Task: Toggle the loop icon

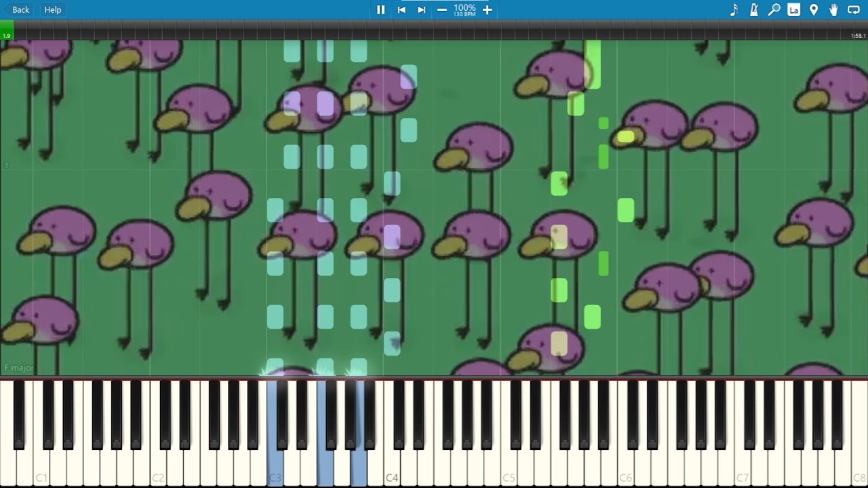Action: (x=854, y=9)
